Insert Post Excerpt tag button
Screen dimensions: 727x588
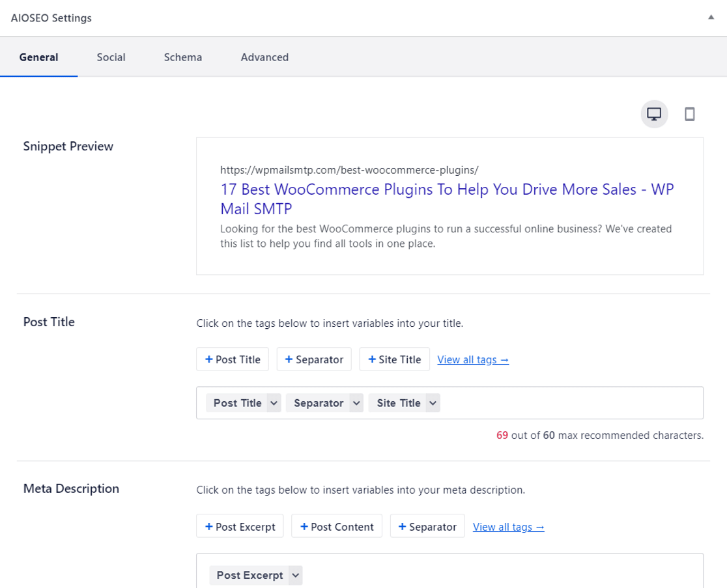pyautogui.click(x=240, y=527)
